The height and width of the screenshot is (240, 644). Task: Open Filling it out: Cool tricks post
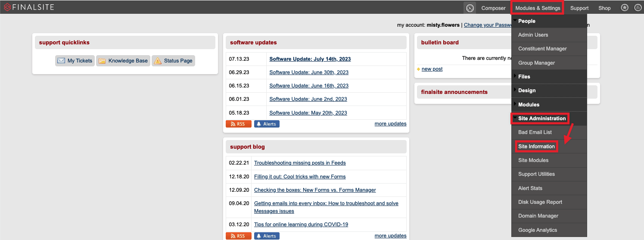300,177
